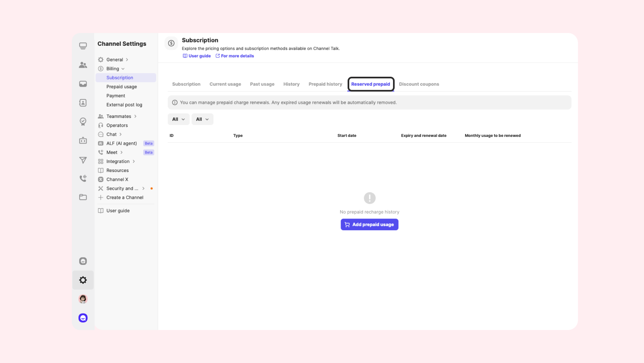Open the User guide link under Subscription header
Viewport: 644px width, 363px height.
tap(197, 56)
